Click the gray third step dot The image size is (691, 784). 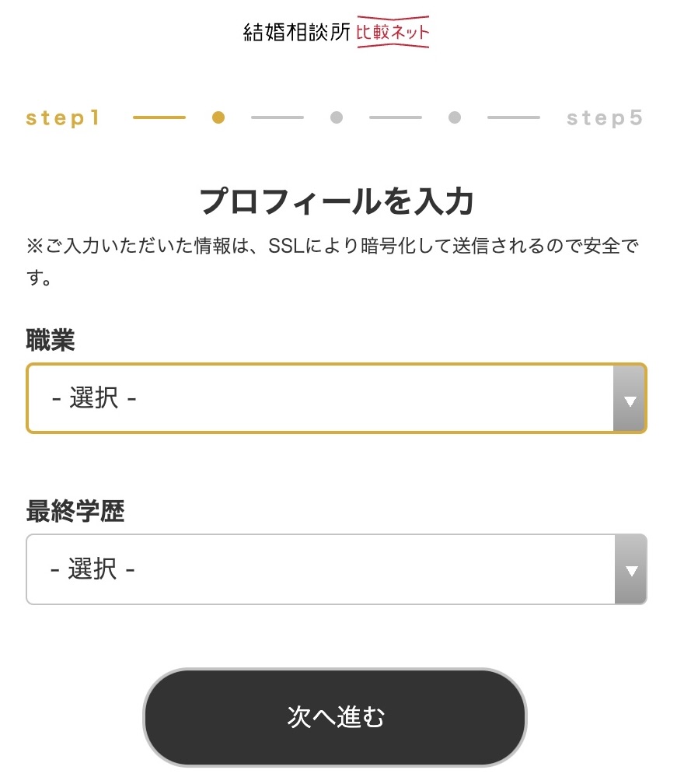(337, 117)
